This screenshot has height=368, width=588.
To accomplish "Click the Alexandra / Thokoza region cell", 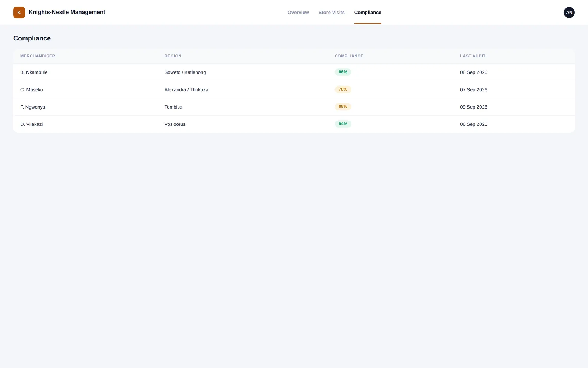I will (186, 90).
